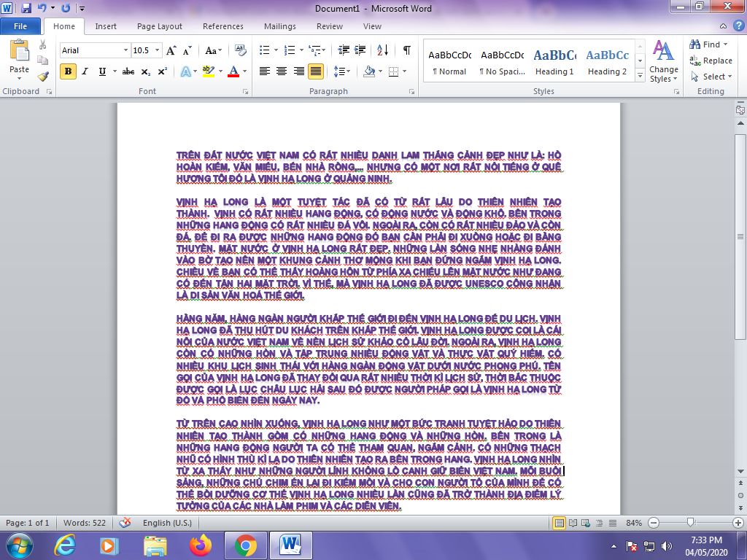Switch to the References tab
747x560 pixels.
pos(223,26)
